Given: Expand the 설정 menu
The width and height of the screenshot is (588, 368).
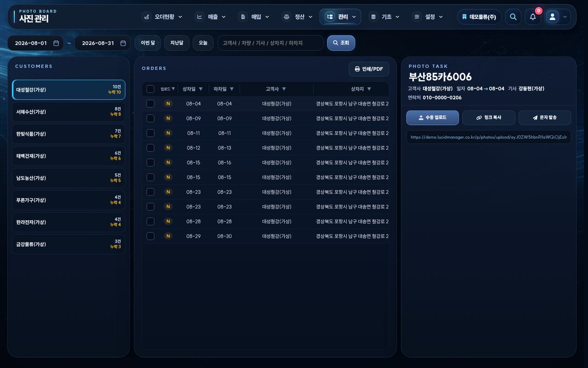Looking at the screenshot, I should (428, 17).
